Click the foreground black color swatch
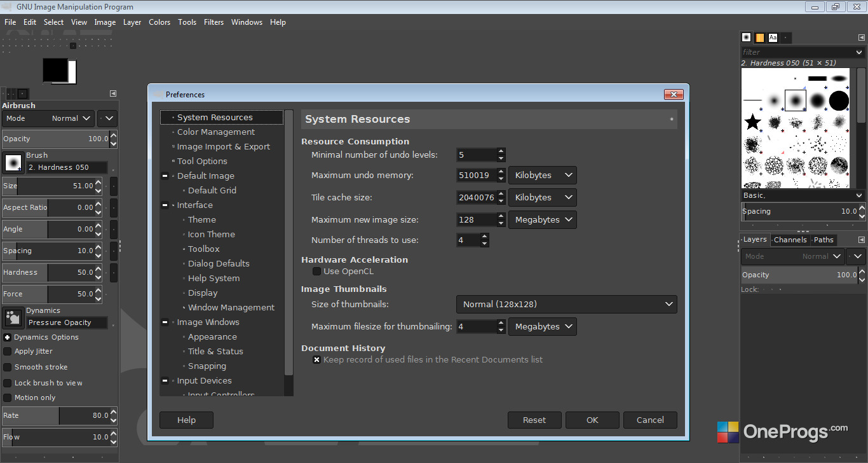The width and height of the screenshot is (868, 463). (55, 69)
